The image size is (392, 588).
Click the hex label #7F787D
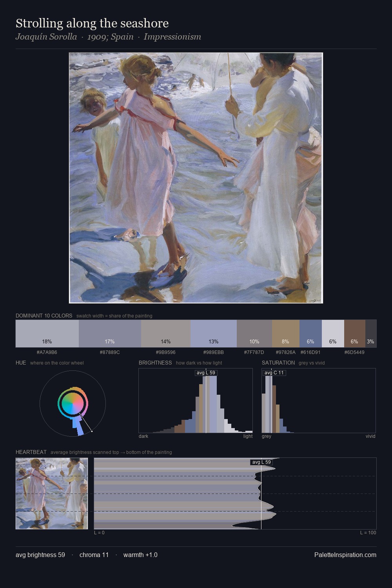(x=254, y=352)
